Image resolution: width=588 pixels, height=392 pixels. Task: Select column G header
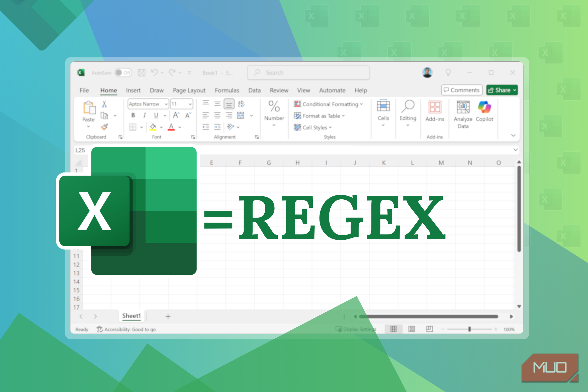coord(269,163)
